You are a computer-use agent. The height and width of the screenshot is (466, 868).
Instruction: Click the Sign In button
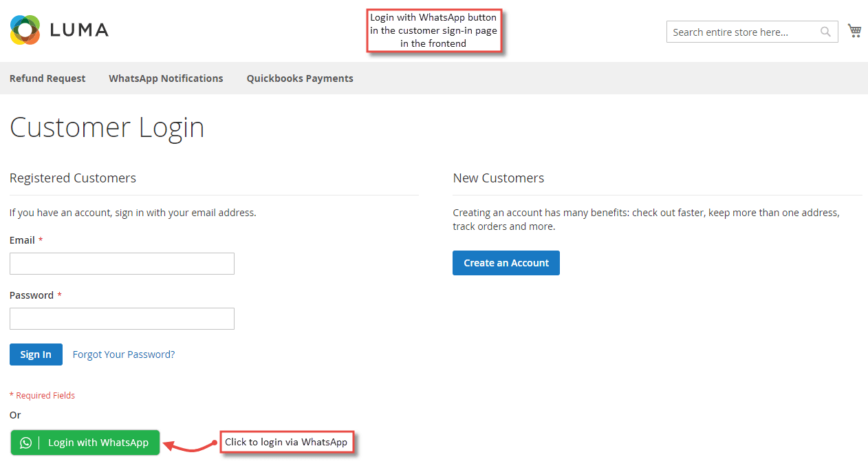point(36,354)
